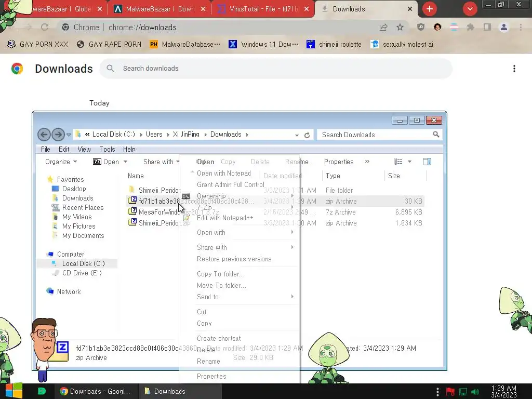
Task: Open the uBlock shield extension icon
Action: click(421, 27)
